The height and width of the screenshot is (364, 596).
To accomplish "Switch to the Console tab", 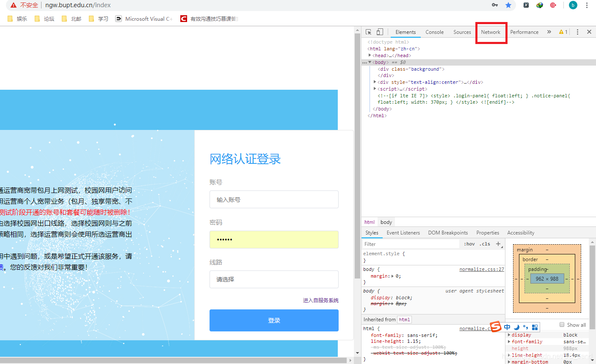I will click(434, 32).
